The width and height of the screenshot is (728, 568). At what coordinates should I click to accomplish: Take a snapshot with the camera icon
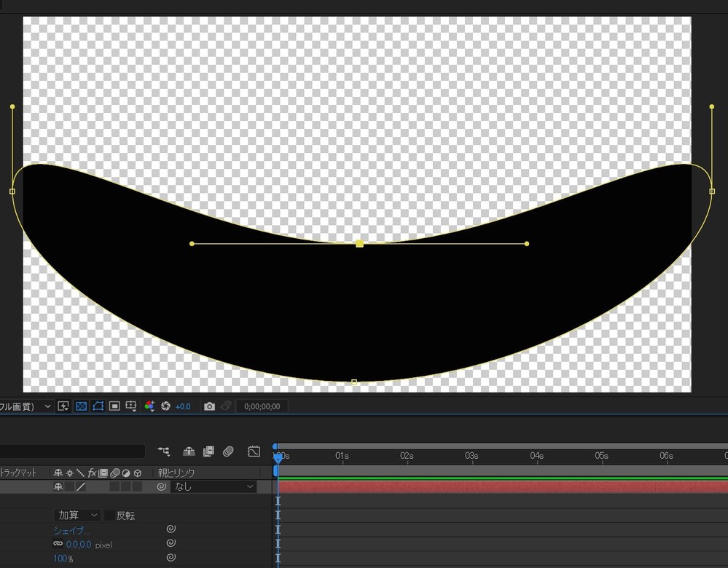210,406
